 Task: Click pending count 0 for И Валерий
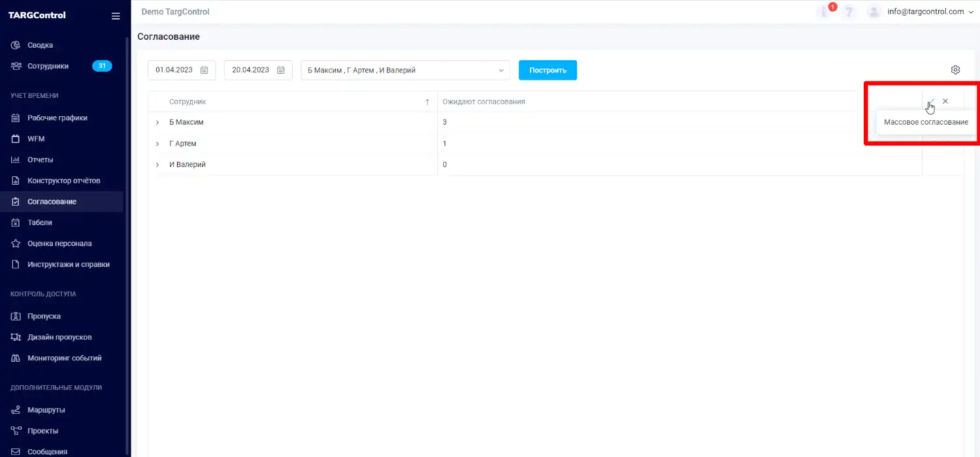click(445, 165)
